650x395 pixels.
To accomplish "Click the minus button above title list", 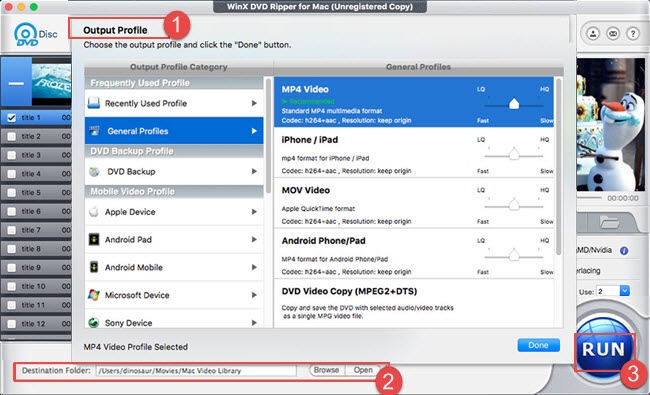I will [x=16, y=83].
